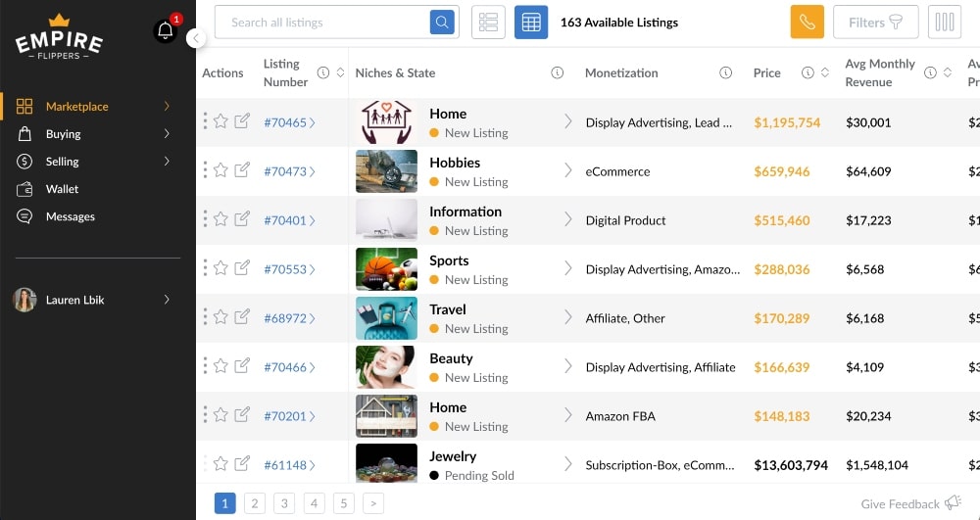Go to page 3 of listings
The width and height of the screenshot is (980, 520).
(x=284, y=503)
